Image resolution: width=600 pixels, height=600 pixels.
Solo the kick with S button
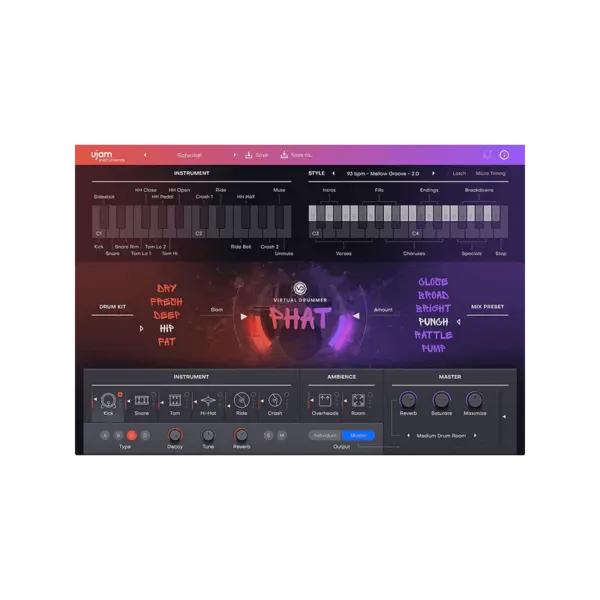(269, 435)
